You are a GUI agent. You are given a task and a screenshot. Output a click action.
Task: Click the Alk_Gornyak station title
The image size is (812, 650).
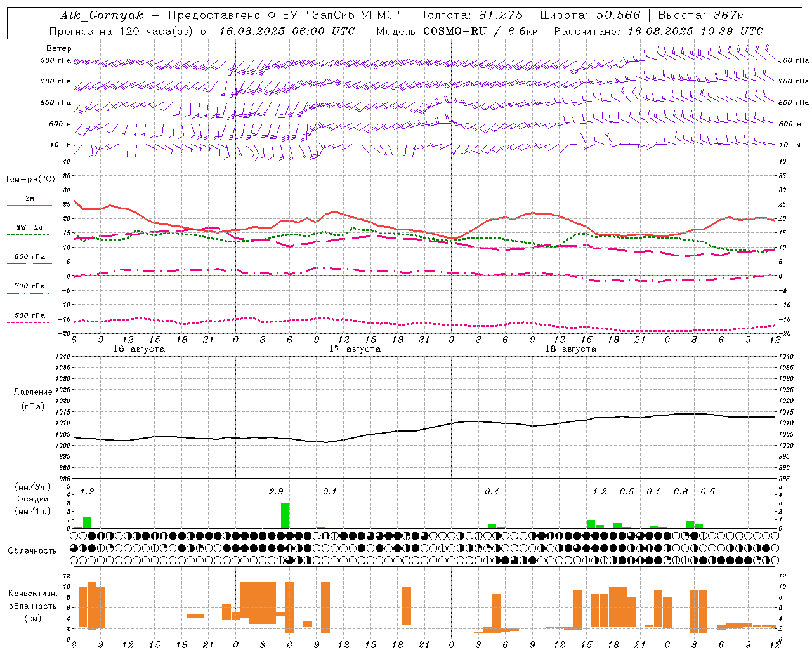102,15
